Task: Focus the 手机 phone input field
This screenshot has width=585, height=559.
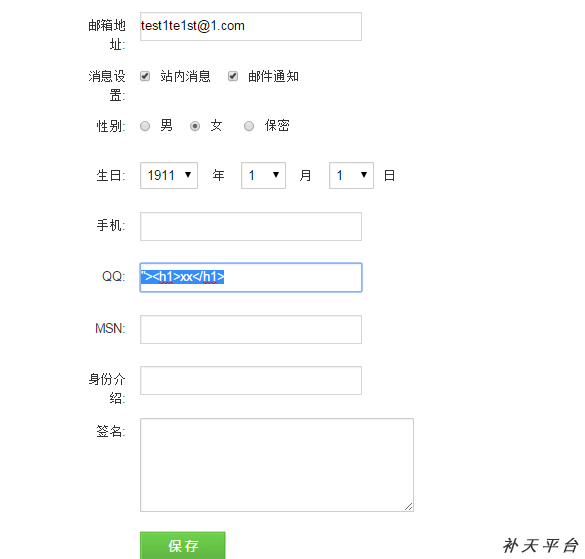Action: coord(251,227)
